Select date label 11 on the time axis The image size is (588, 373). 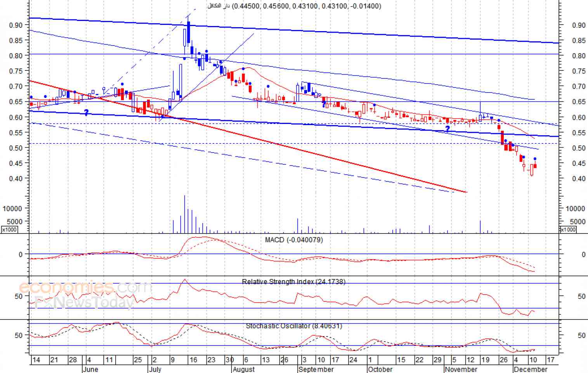coord(109,360)
